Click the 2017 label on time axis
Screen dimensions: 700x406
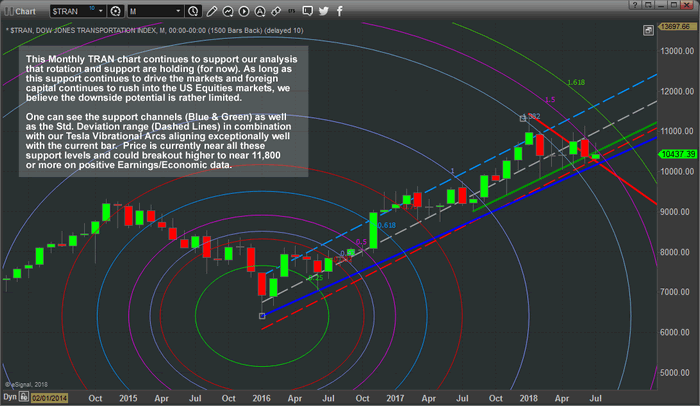(395, 398)
